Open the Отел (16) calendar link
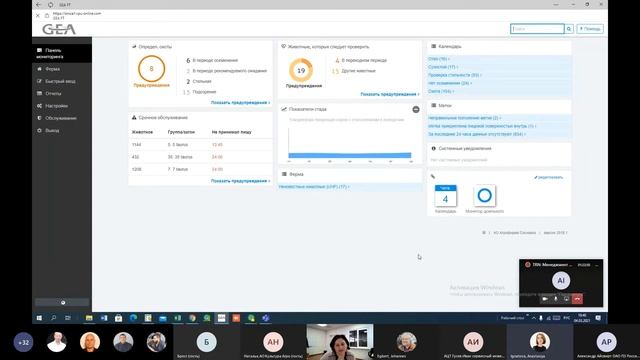The image size is (640, 360). click(439, 59)
